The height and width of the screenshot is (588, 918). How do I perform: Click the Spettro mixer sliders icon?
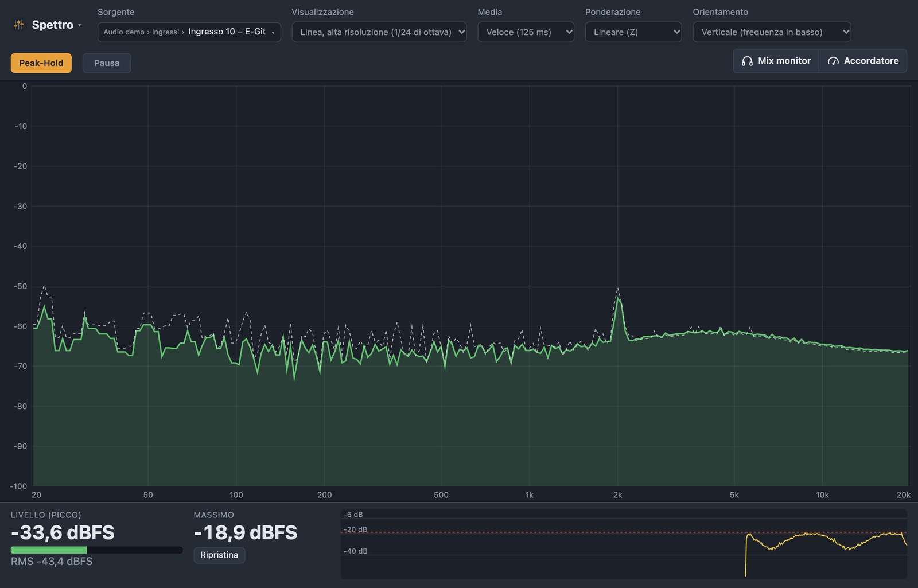pos(19,25)
